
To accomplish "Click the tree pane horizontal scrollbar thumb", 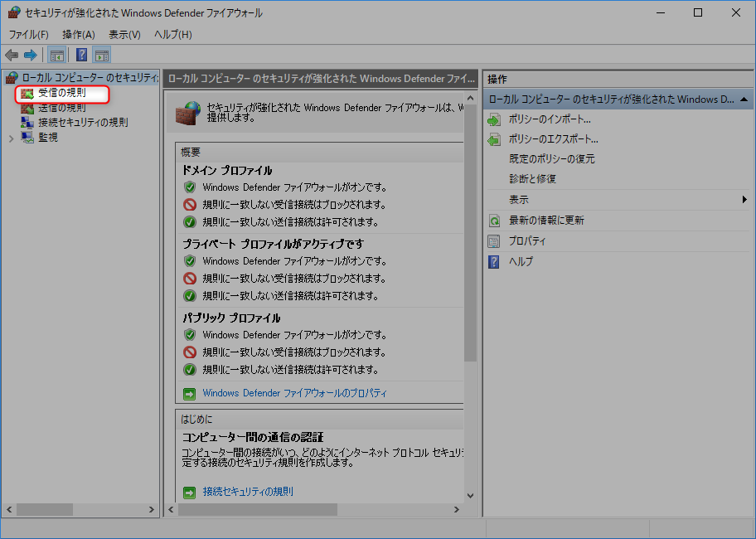I will coord(45,510).
